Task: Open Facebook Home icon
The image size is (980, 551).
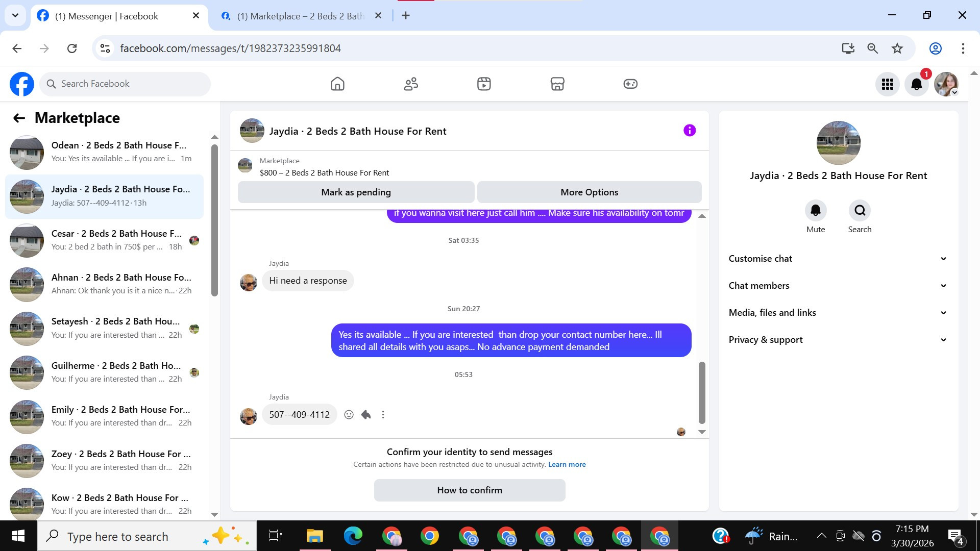Action: [x=337, y=84]
